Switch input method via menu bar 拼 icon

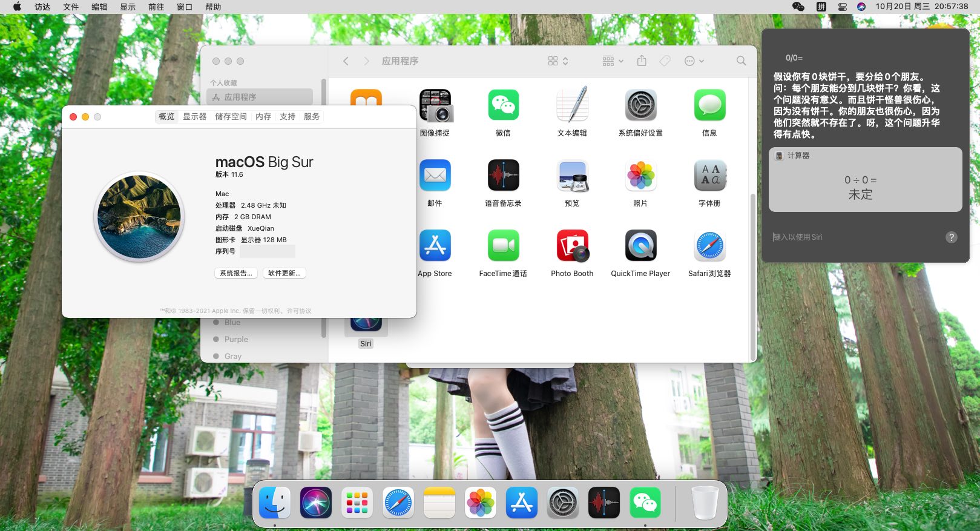tap(821, 7)
